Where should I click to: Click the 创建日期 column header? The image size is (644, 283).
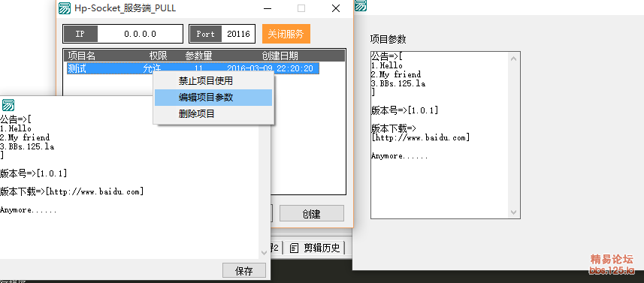point(280,56)
